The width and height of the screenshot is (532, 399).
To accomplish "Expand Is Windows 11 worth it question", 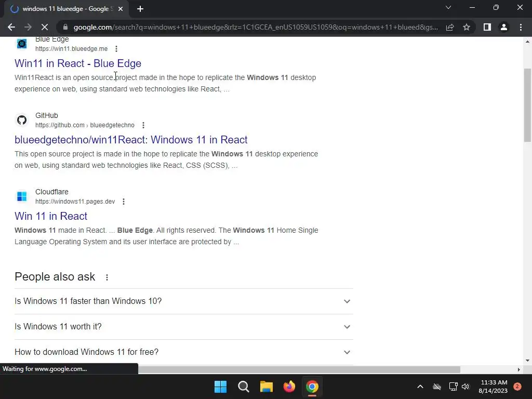I will pos(183,327).
